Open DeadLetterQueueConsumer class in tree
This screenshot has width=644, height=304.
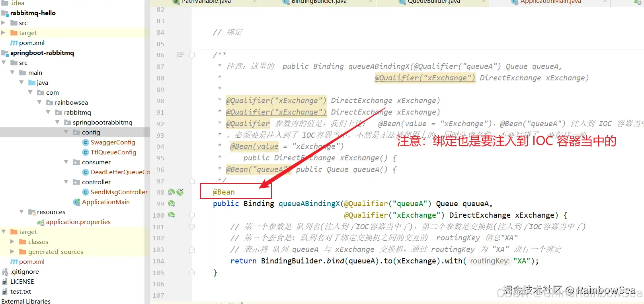(120, 172)
